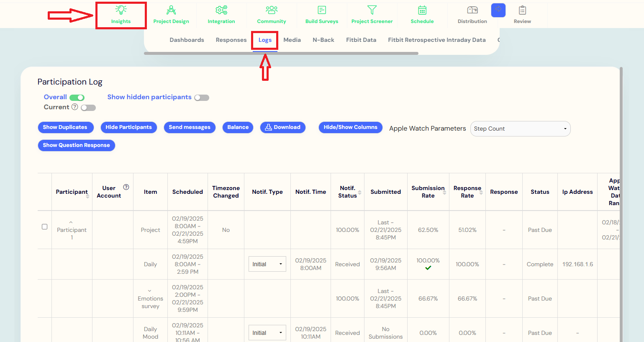The height and width of the screenshot is (342, 644).
Task: Click the blue arrow button near Distribution
Action: click(x=498, y=10)
